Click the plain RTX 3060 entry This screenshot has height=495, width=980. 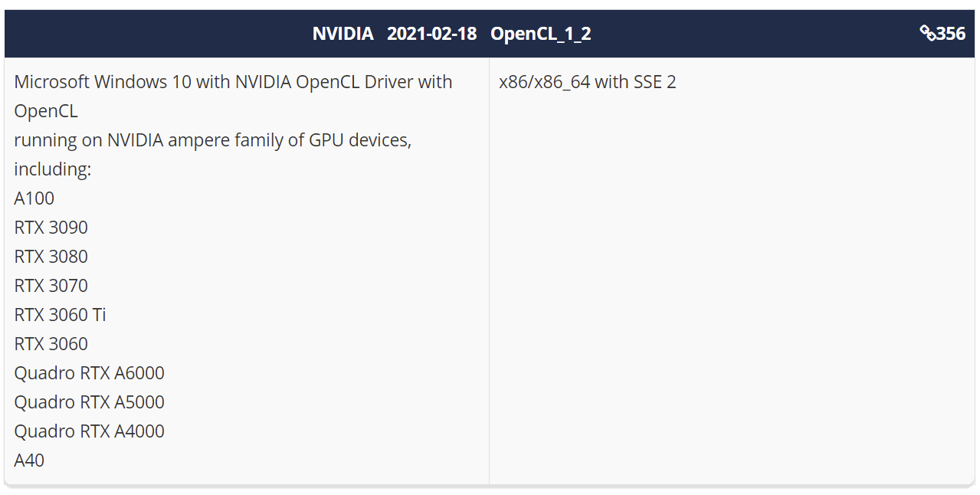coord(51,344)
